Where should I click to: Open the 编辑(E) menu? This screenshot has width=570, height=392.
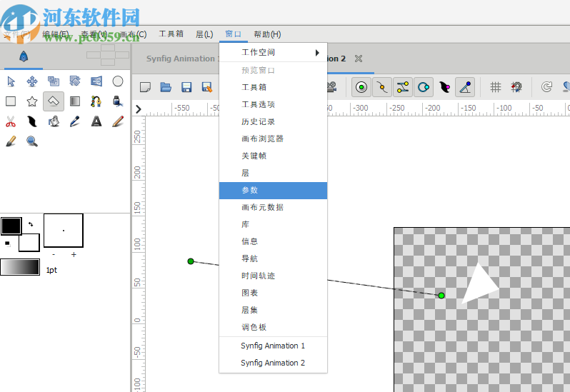pos(55,34)
